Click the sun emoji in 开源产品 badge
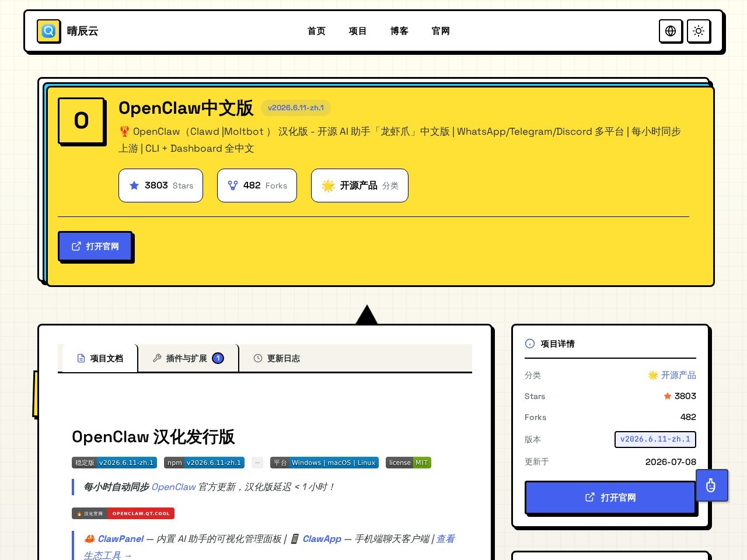The image size is (747, 560). click(x=329, y=185)
